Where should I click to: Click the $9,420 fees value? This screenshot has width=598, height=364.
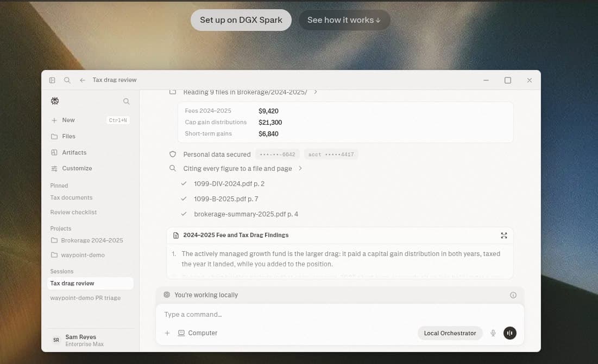pyautogui.click(x=268, y=111)
